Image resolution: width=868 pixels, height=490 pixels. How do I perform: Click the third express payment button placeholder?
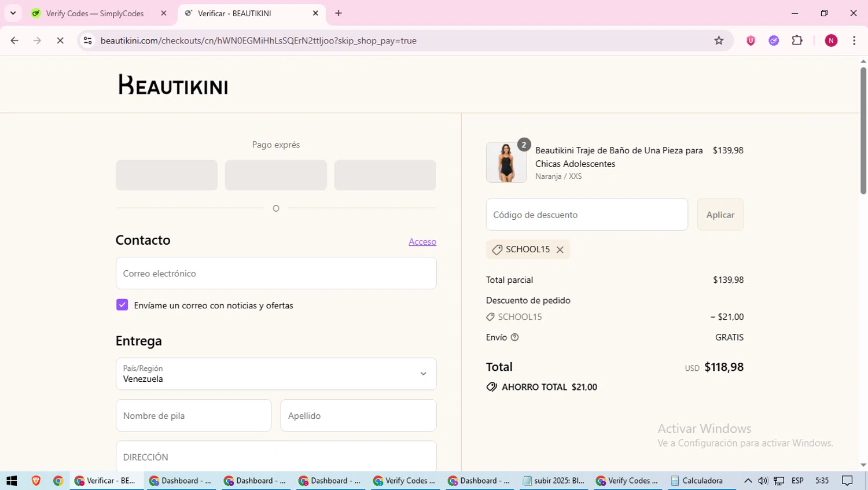point(385,175)
